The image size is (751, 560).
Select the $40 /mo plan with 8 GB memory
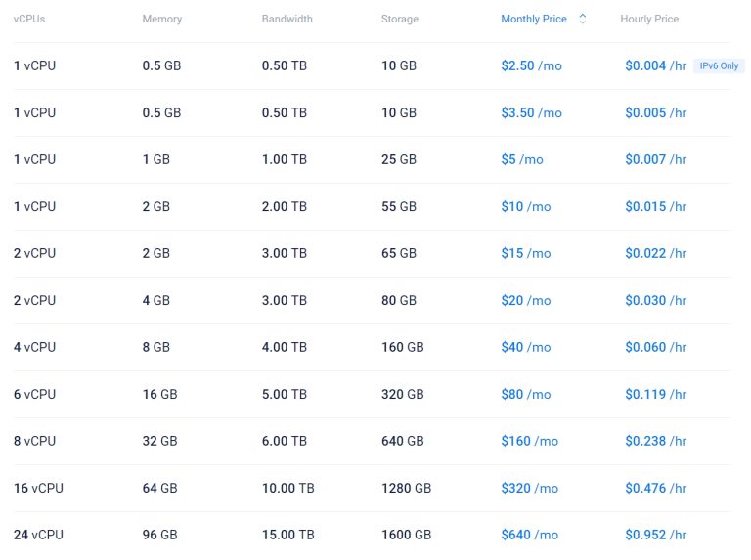pos(525,347)
